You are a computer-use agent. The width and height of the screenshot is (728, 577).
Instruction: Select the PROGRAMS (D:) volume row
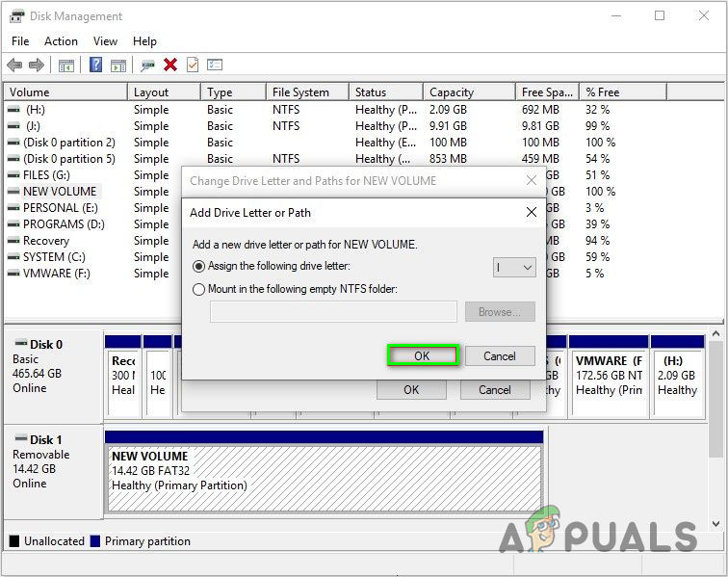pos(64,224)
